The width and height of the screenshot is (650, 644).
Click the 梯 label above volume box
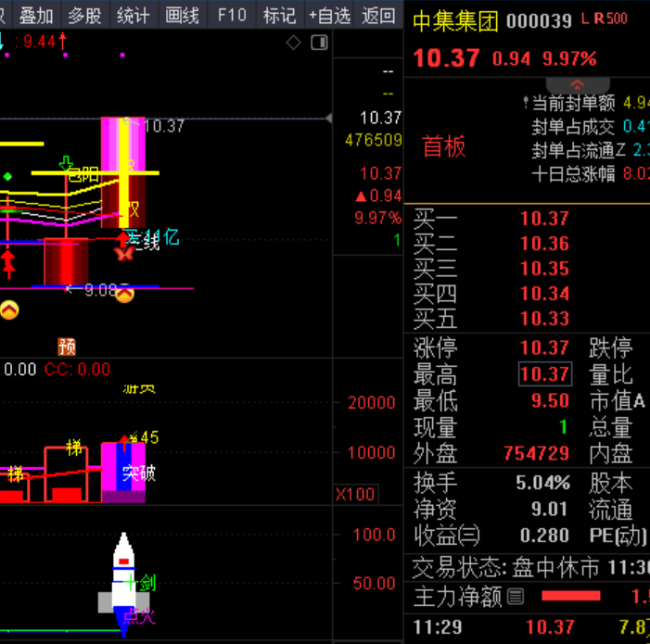pos(74,448)
